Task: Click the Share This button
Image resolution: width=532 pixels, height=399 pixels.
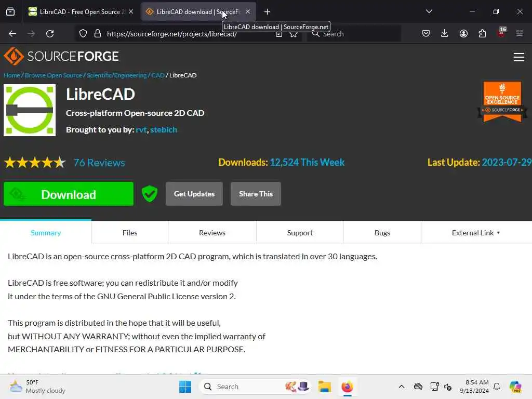Action: point(256,194)
